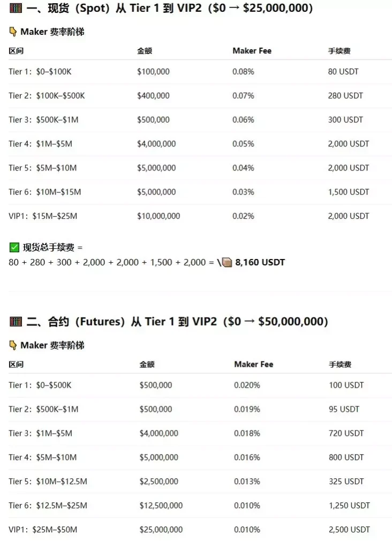Select the Spot row Tier 1: $0–$100K
This screenshot has height=549, width=392.
click(42, 71)
